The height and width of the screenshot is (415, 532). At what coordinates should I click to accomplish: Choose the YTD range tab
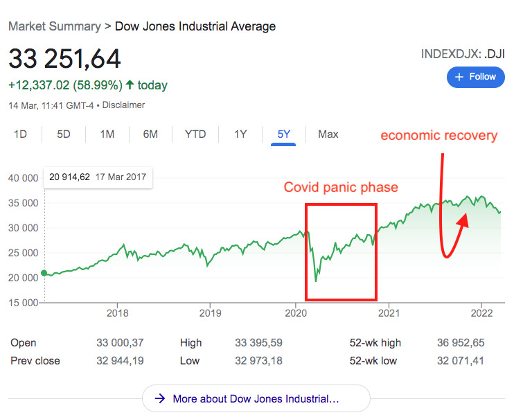pyautogui.click(x=195, y=134)
